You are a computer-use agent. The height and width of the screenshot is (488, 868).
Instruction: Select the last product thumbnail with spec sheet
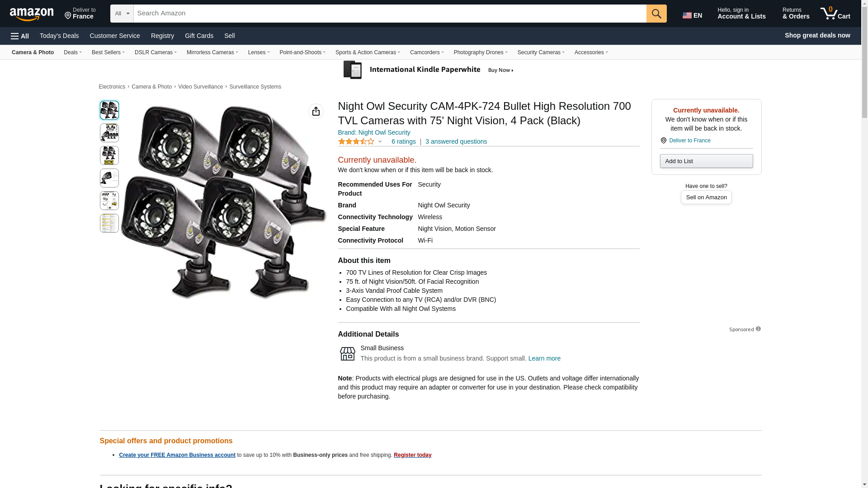point(109,223)
